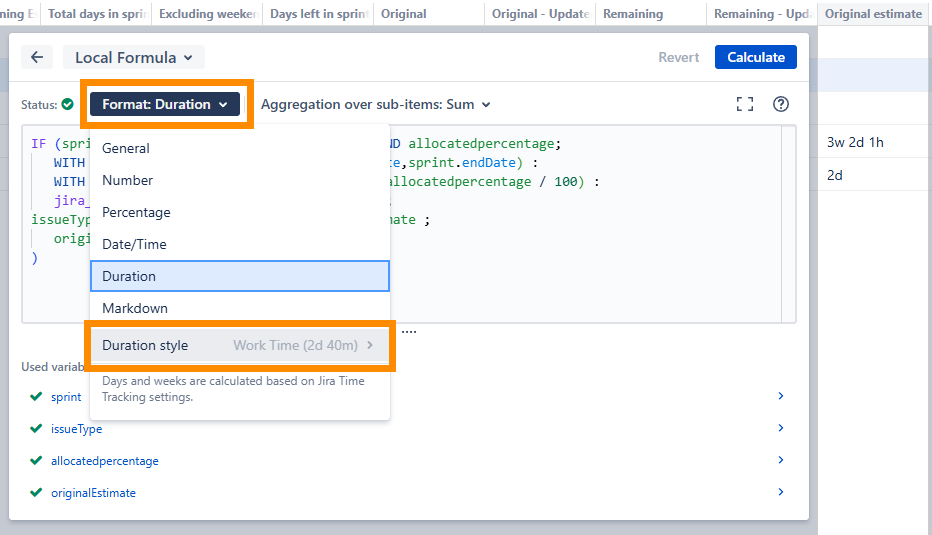Click the formula editor vertical scrollbar

coord(789,224)
